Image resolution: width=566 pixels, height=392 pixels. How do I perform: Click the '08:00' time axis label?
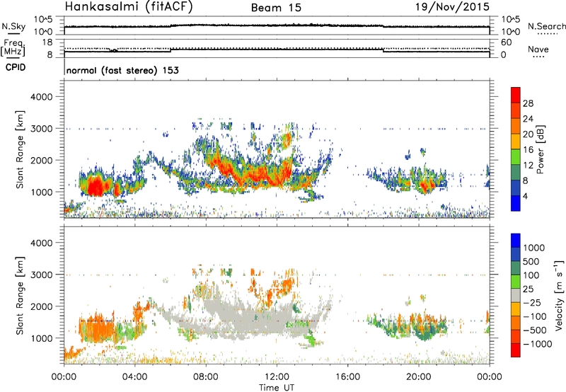point(206,377)
